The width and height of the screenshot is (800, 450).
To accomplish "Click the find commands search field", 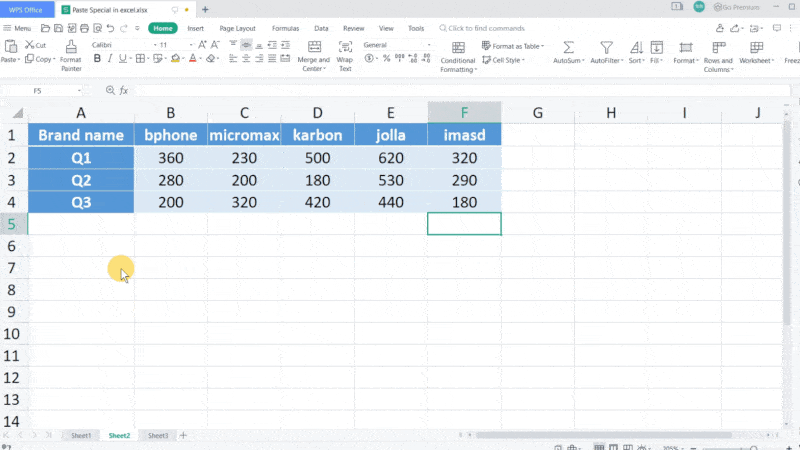I will 482,29.
